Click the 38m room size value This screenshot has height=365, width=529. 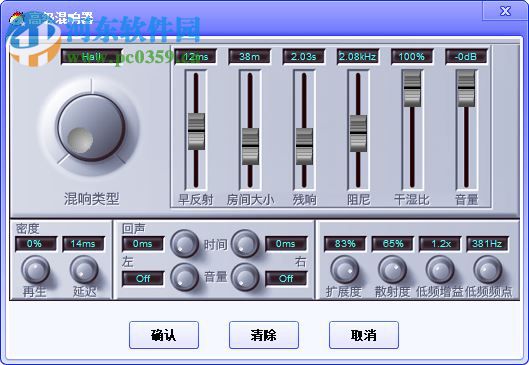pyautogui.click(x=250, y=56)
